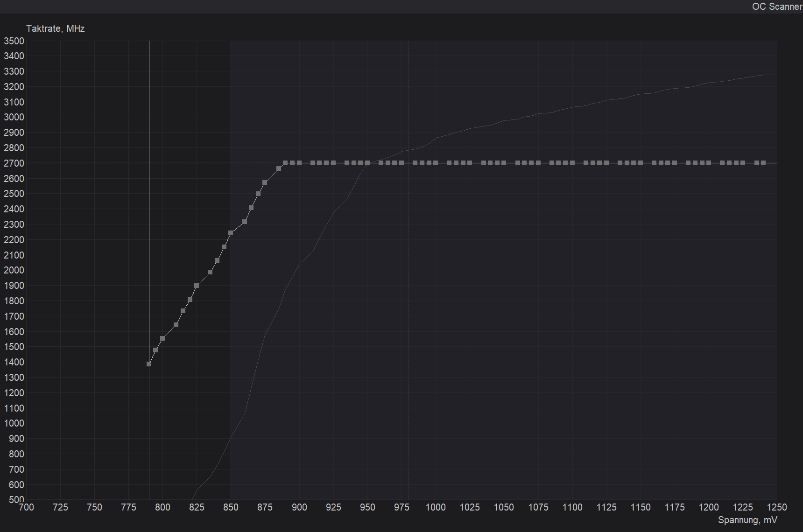
Task: Click the 3500 label on the frequency axis
Action: pos(14,41)
